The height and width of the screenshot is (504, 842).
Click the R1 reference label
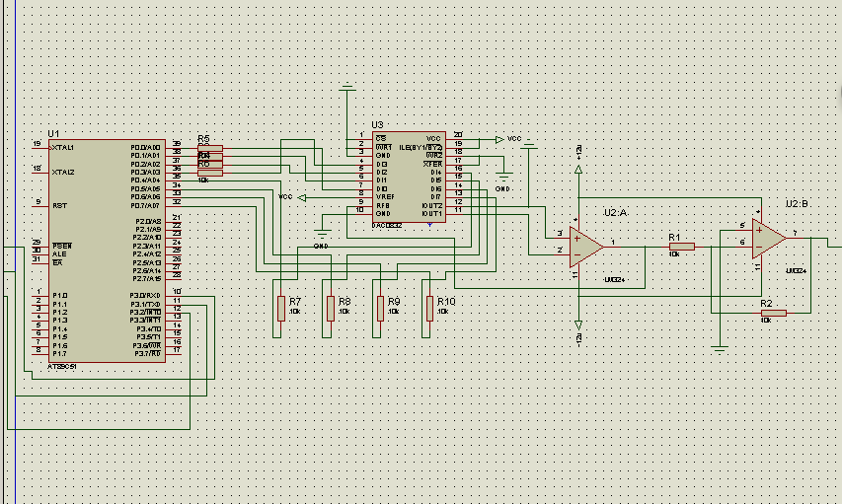tap(674, 237)
